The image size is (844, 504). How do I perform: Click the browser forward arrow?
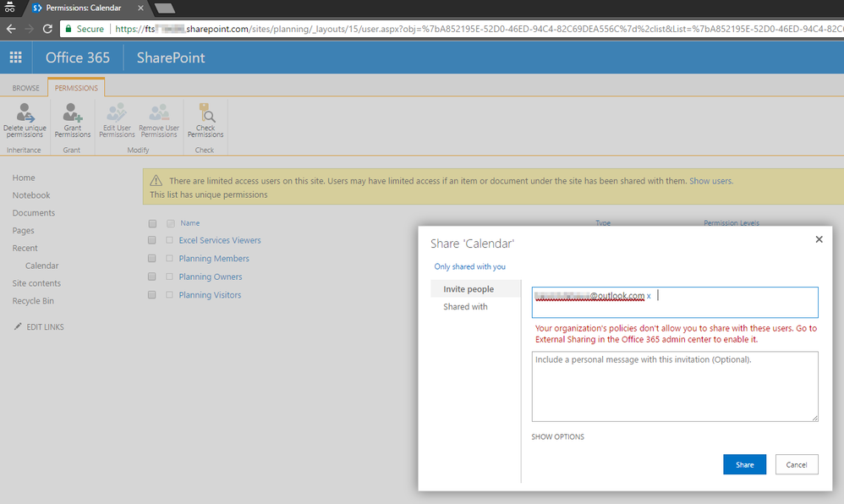point(29,29)
